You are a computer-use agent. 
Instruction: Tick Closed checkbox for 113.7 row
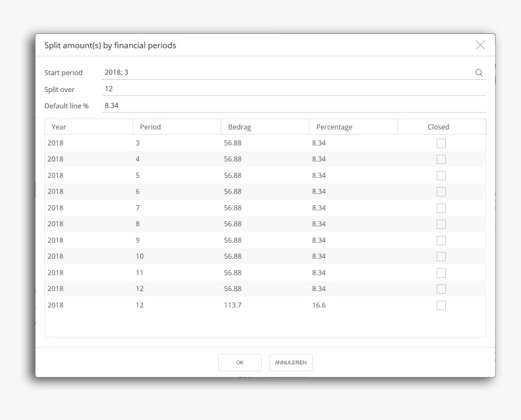point(441,305)
